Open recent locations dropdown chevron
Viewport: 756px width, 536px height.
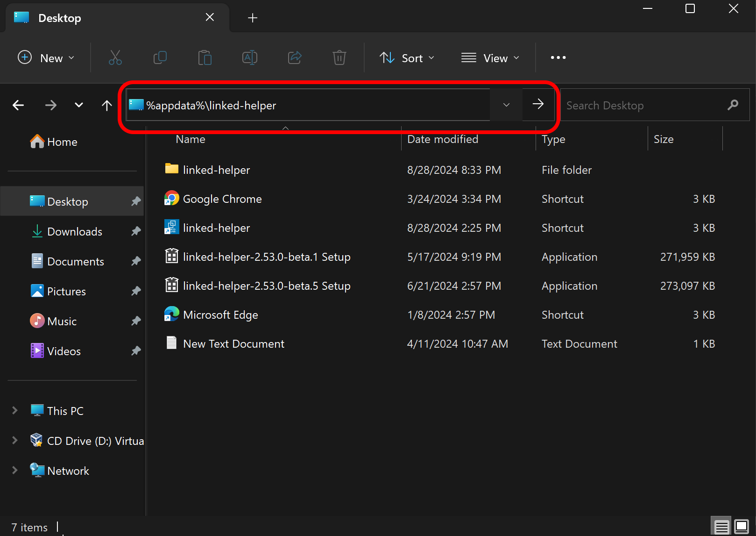tap(79, 105)
